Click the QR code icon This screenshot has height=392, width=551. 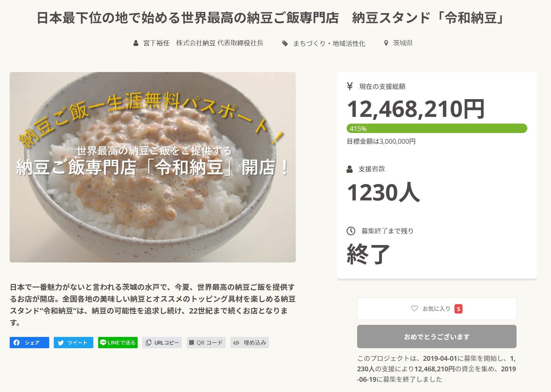191,343
